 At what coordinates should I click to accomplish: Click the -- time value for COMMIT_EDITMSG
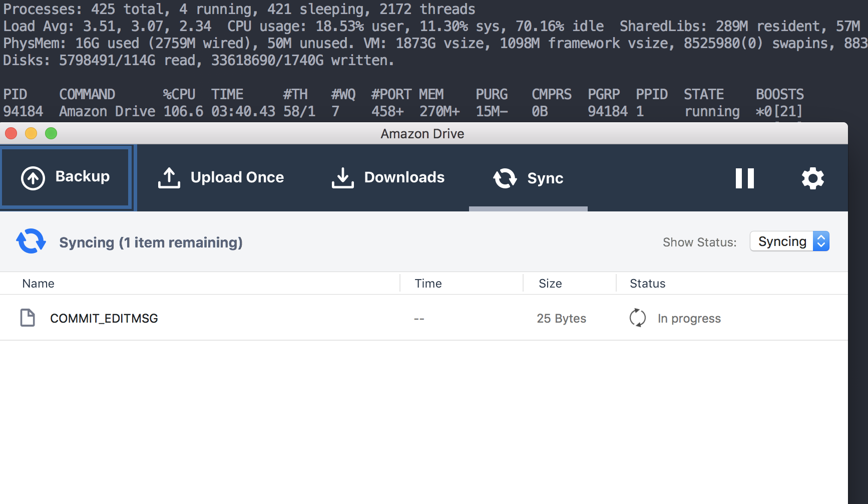point(419,319)
